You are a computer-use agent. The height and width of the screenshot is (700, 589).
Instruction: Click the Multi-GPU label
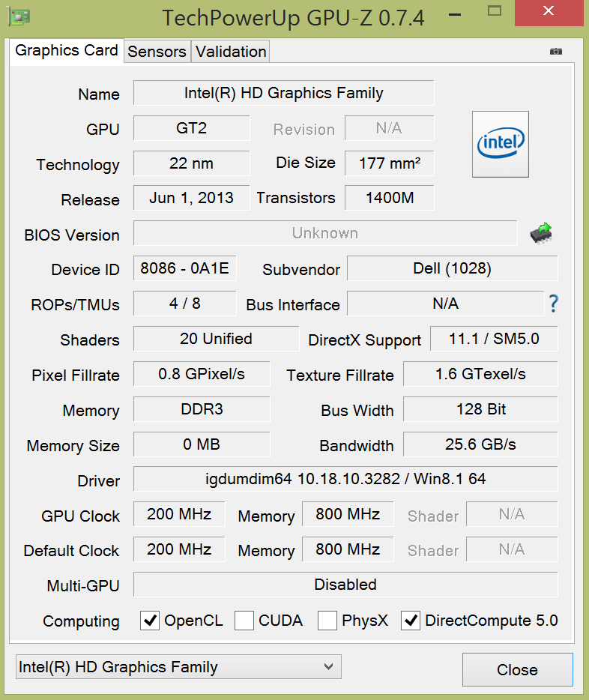point(83,586)
